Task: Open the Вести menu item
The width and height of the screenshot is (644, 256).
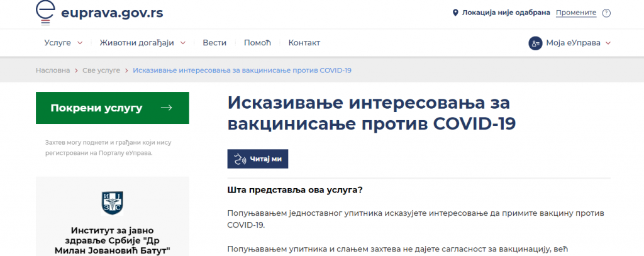Action: (x=214, y=43)
